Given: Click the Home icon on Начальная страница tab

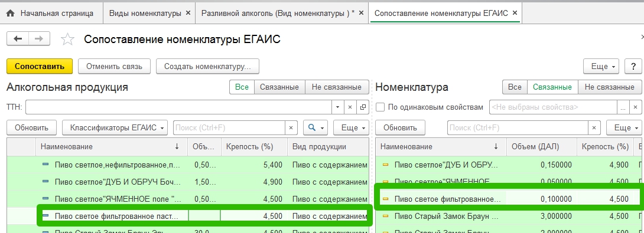Looking at the screenshot, I should [11, 13].
